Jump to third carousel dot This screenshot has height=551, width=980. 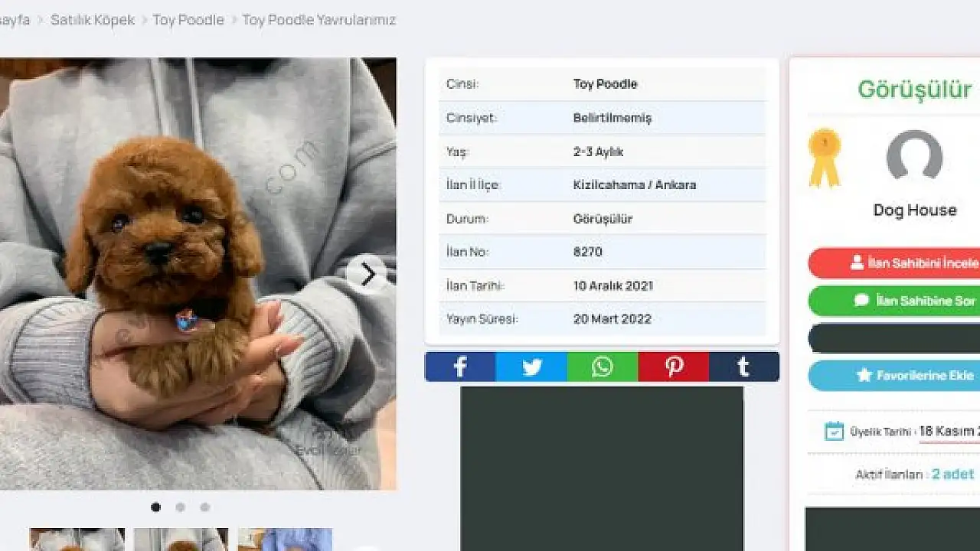point(205,507)
